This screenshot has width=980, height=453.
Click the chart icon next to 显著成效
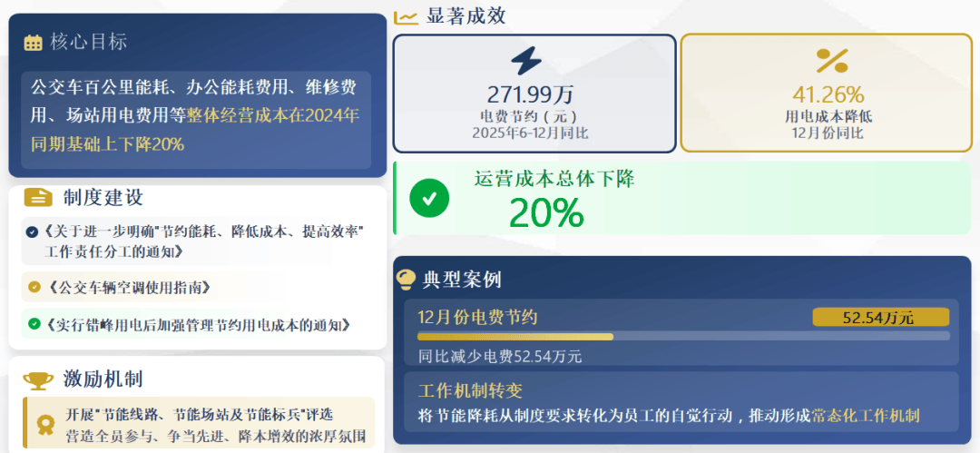407,16
